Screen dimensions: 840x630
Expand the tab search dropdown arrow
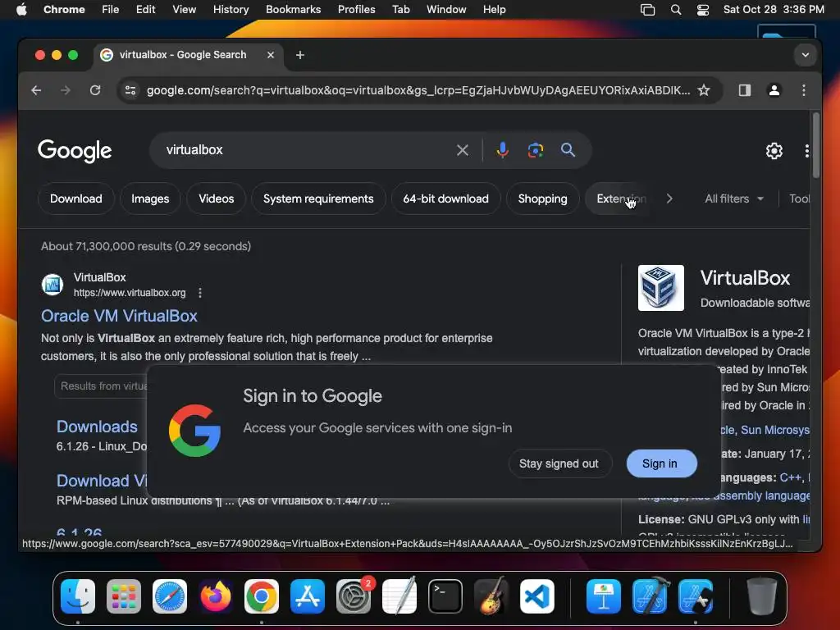806,55
